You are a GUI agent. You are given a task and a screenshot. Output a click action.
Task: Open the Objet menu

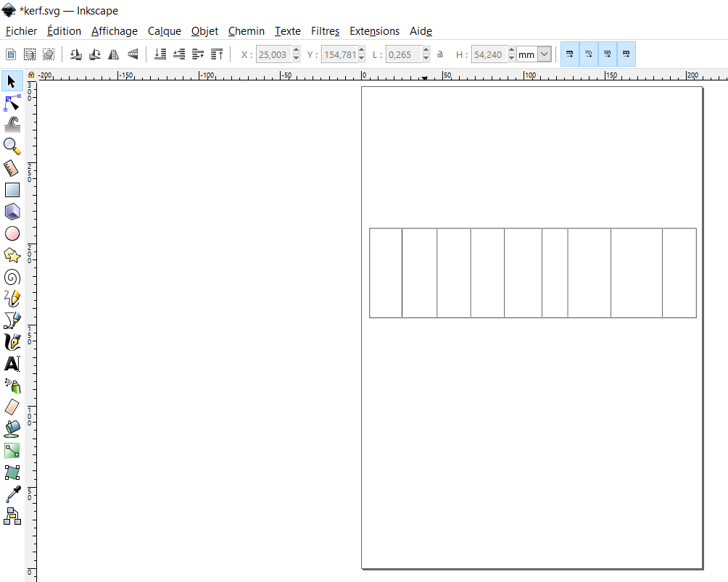coord(204,31)
